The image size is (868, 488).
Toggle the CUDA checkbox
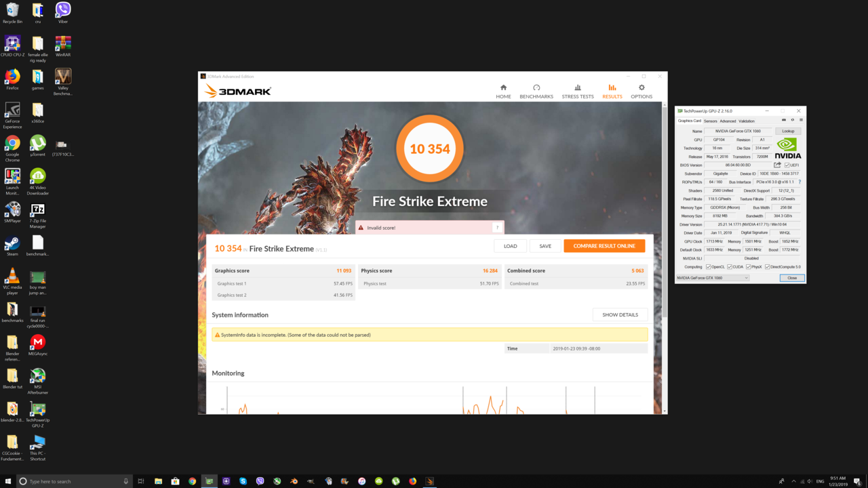click(730, 267)
